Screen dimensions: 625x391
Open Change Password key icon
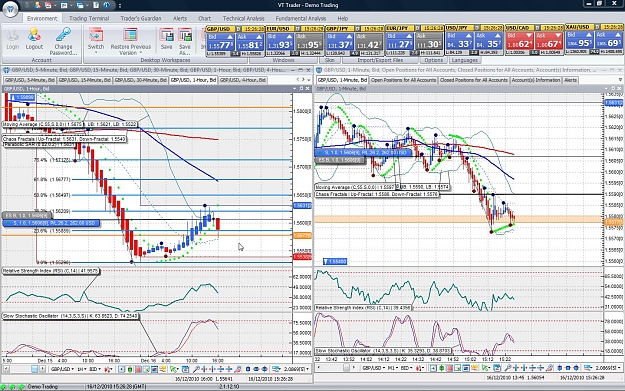(x=63, y=41)
